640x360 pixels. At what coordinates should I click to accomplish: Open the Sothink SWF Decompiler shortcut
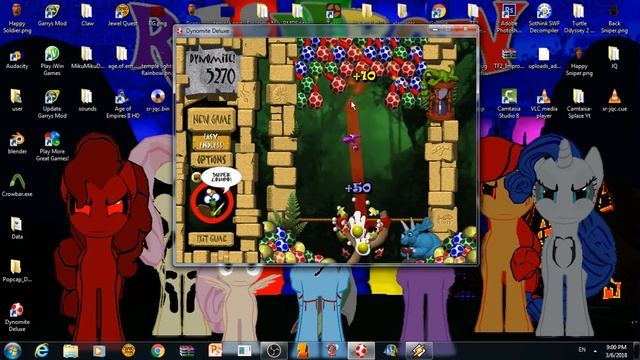[x=544, y=18]
